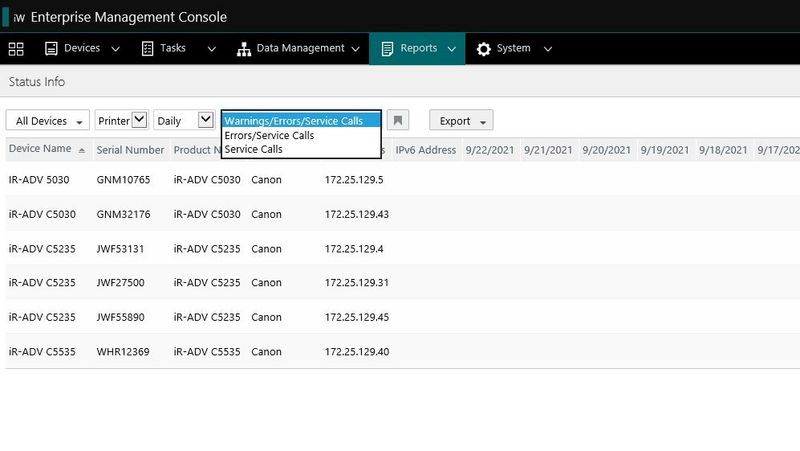Select the Service Calls option
The width and height of the screenshot is (800, 451).
(x=301, y=149)
